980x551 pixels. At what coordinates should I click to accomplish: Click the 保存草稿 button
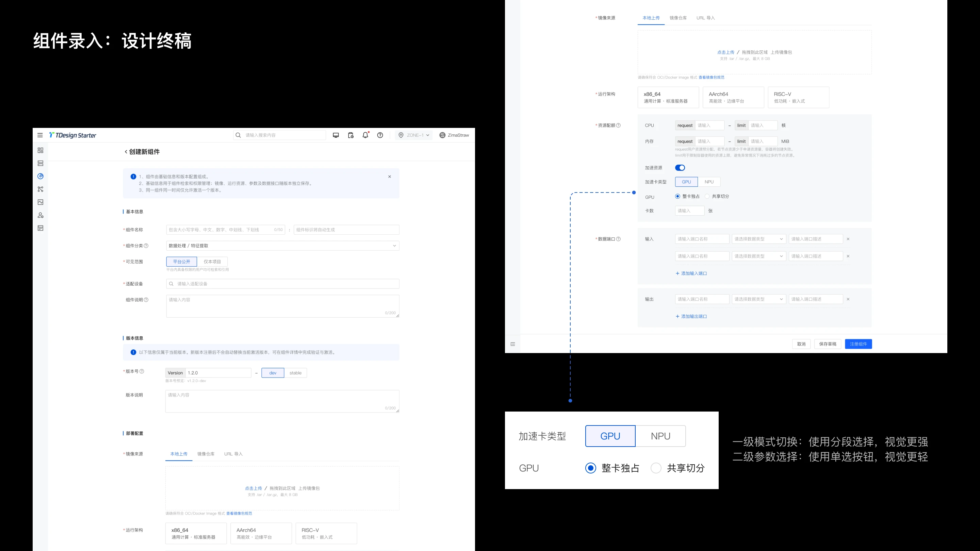click(x=828, y=344)
